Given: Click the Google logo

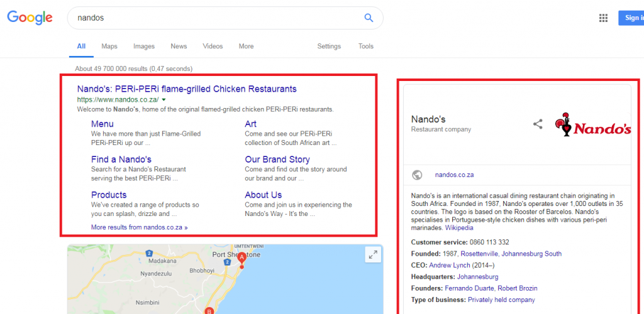Looking at the screenshot, I should click(x=30, y=18).
